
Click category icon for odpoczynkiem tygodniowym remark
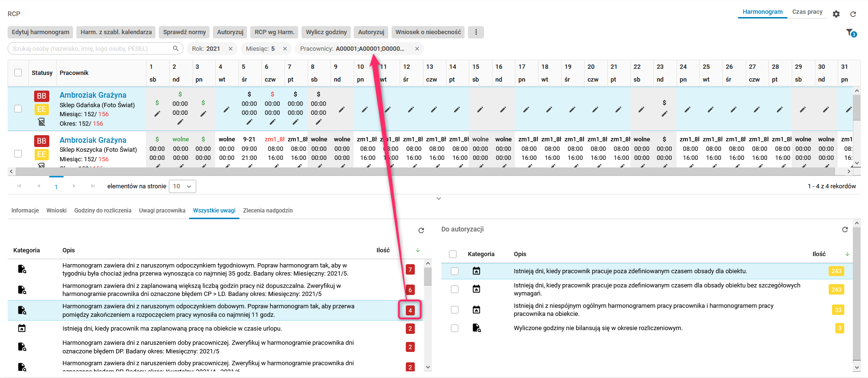22,269
